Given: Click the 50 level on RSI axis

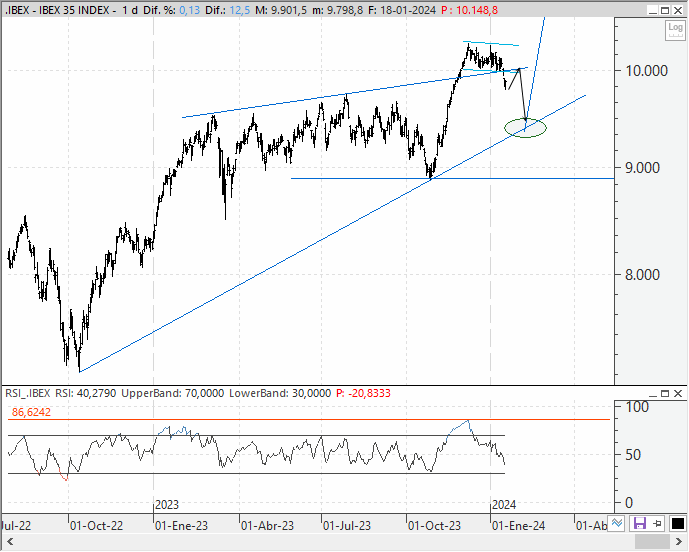Looking at the screenshot, I should 633,455.
